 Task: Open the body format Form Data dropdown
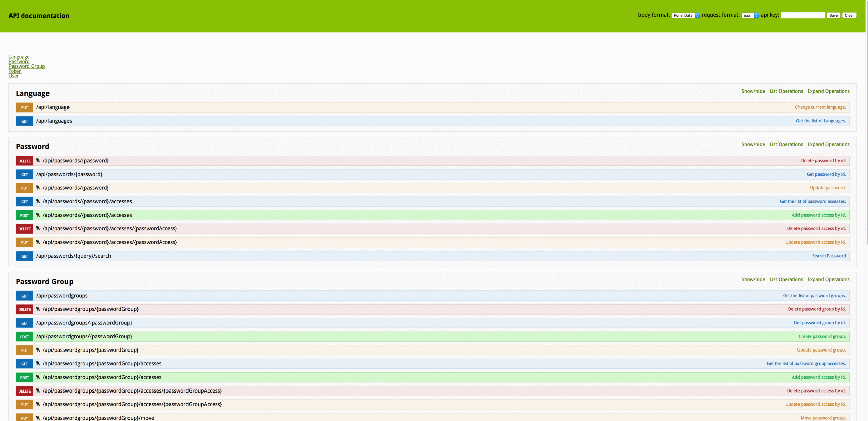685,15
